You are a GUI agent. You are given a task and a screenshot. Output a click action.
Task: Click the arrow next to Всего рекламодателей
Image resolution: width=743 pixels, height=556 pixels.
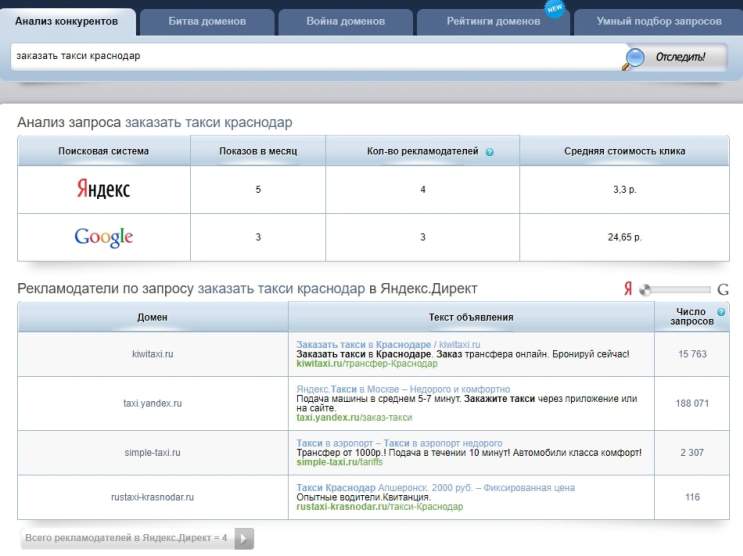244,538
